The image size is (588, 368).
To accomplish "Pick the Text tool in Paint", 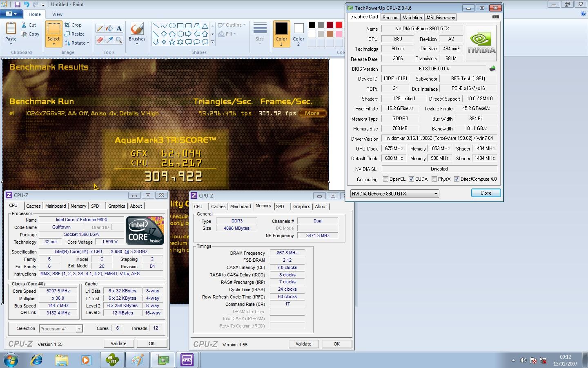I will coord(119,28).
